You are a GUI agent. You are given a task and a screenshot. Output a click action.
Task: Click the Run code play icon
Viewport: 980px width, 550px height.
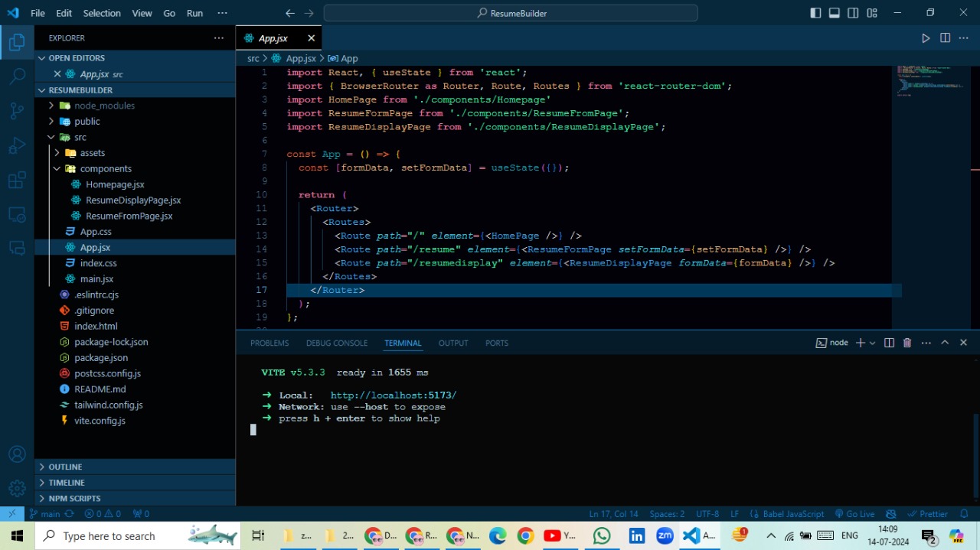click(926, 38)
